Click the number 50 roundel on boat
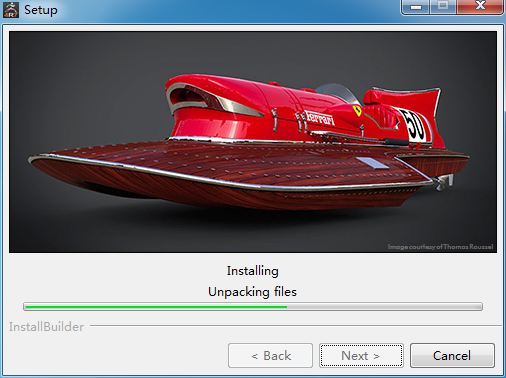Viewport: 506px width, 378px height. 415,126
